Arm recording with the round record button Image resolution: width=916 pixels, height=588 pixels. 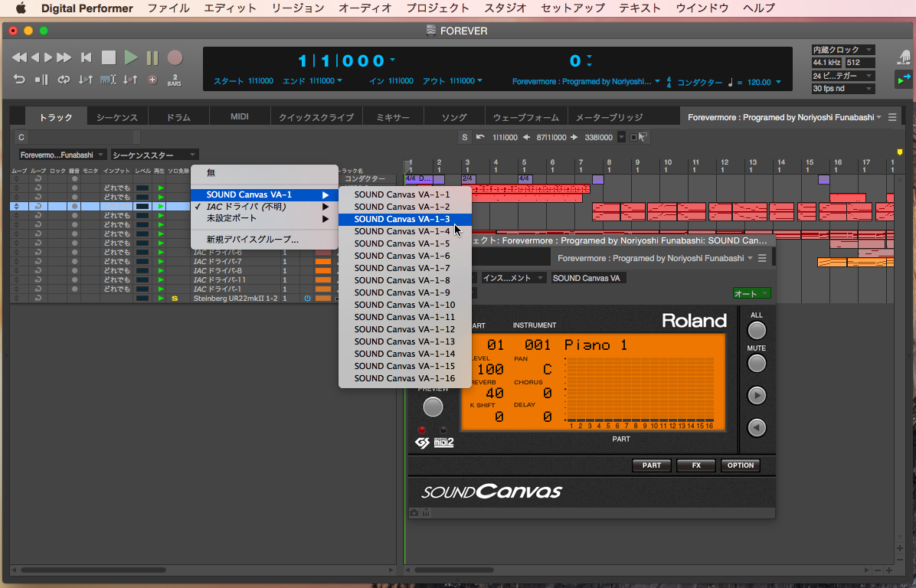[175, 57]
